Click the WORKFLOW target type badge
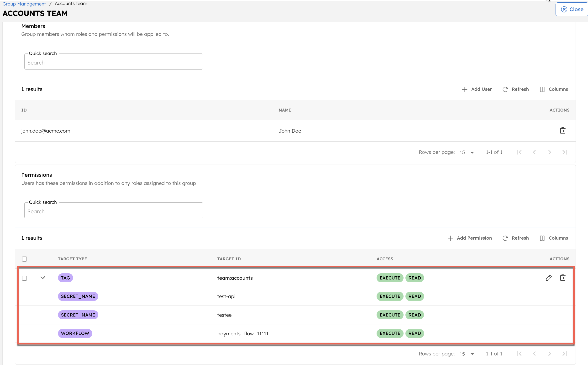The width and height of the screenshot is (588, 365). pyautogui.click(x=75, y=334)
